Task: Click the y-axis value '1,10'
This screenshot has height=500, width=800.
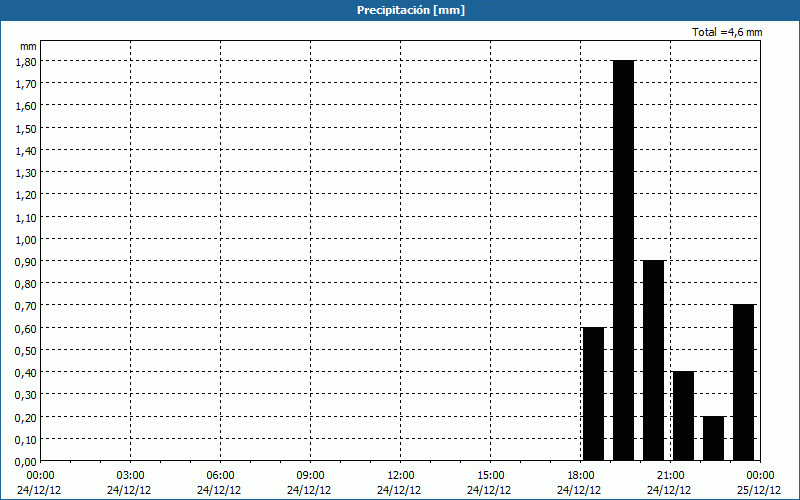Action: (x=27, y=218)
